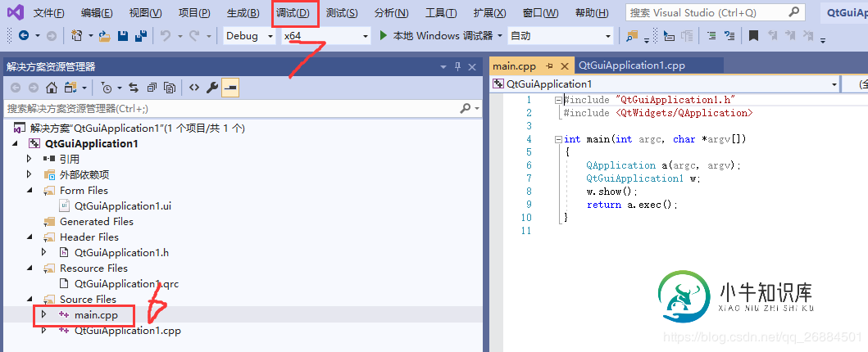Expand the 外部依赖项 node
This screenshot has height=352, width=868.
pyautogui.click(x=30, y=174)
